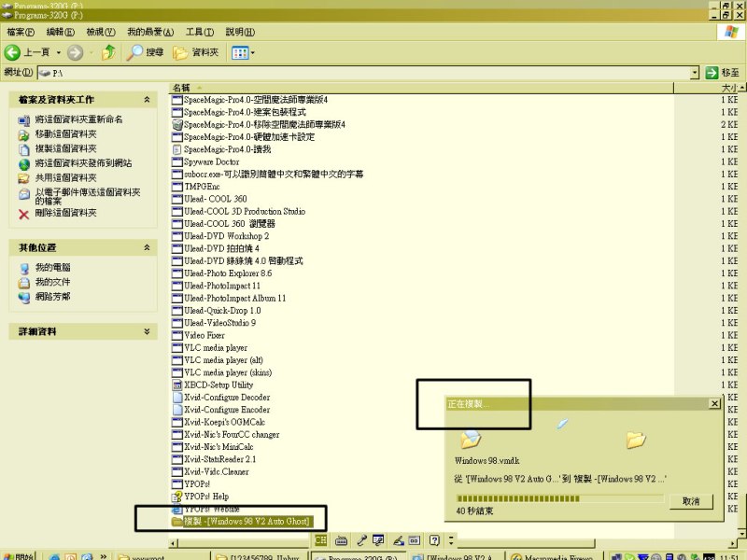The width and height of the screenshot is (747, 560).
Task: Expand the 詳細資料 panel
Action: coord(147,331)
